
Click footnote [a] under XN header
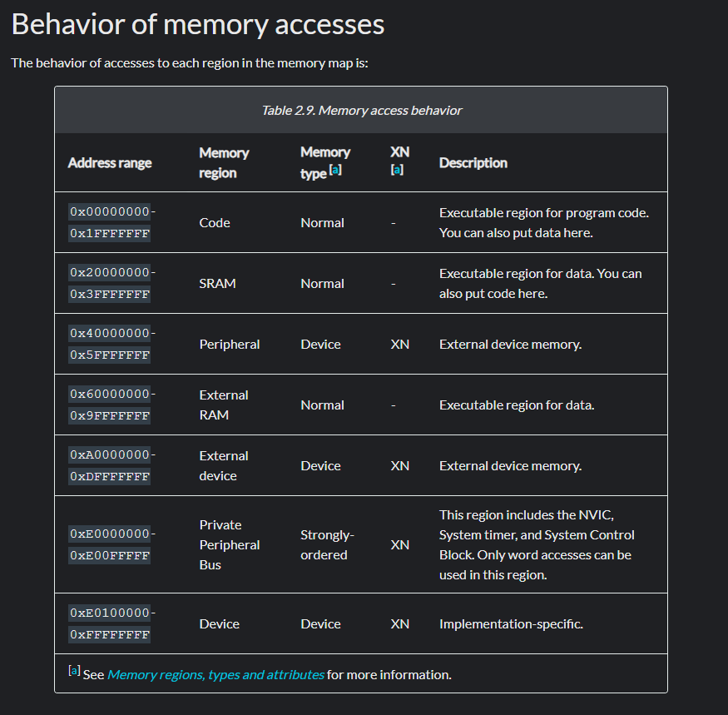point(397,170)
